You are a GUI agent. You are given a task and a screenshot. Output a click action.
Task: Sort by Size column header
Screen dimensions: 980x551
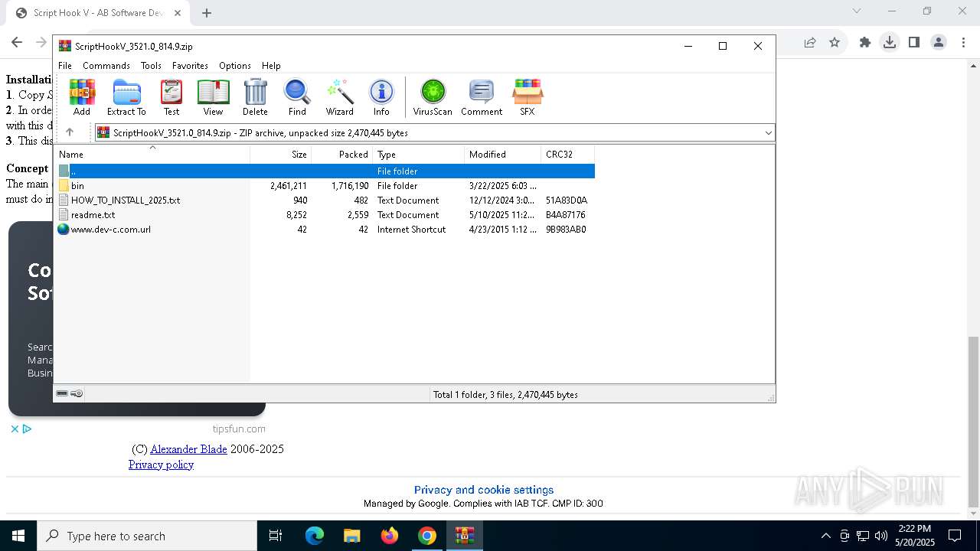coord(280,154)
